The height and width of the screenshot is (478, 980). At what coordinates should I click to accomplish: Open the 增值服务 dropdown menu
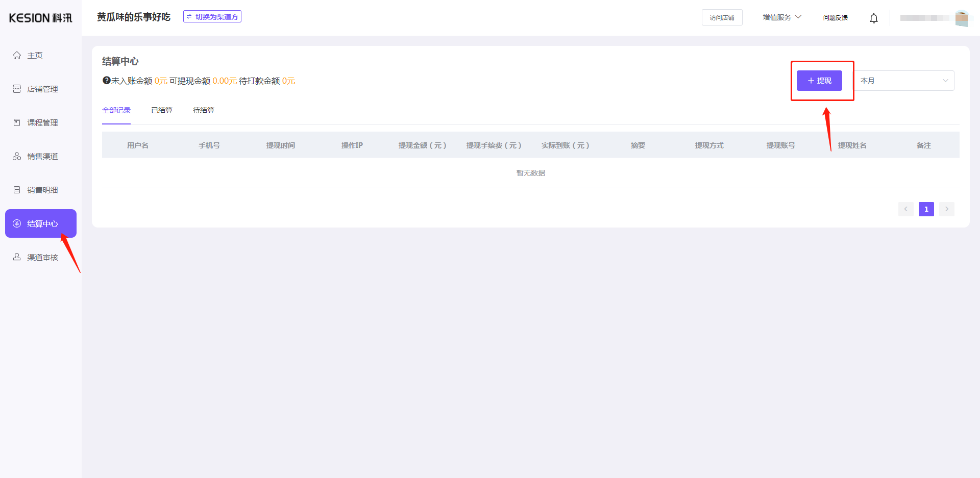[x=781, y=17]
